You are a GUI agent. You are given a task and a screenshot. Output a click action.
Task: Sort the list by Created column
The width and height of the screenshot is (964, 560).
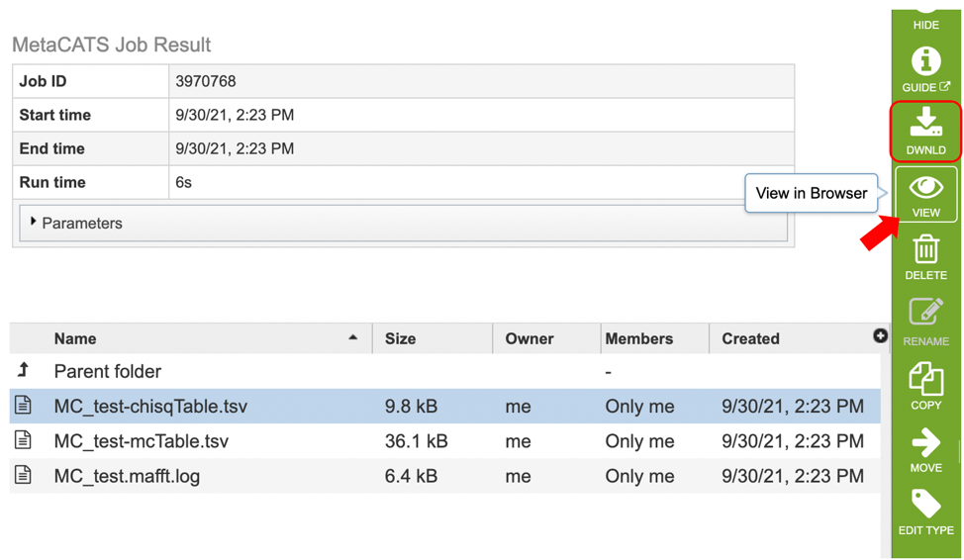click(x=750, y=338)
